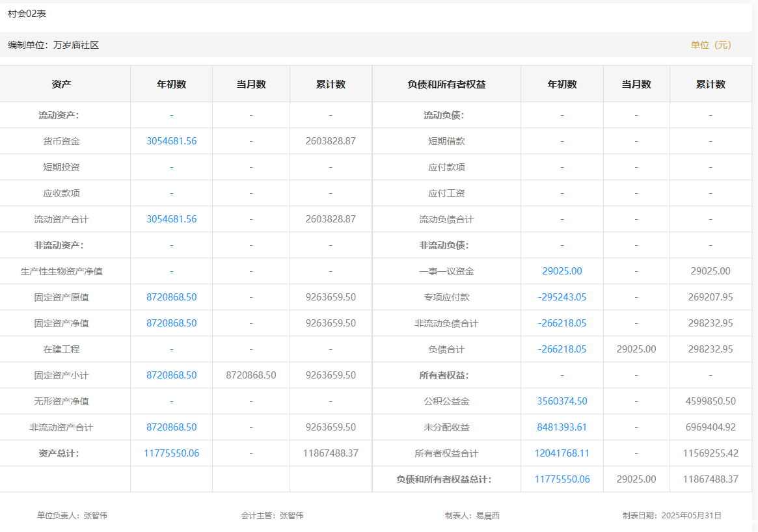Open the 货币资金 年初数 value 3054681.56
This screenshot has width=758, height=532.
pyautogui.click(x=171, y=141)
